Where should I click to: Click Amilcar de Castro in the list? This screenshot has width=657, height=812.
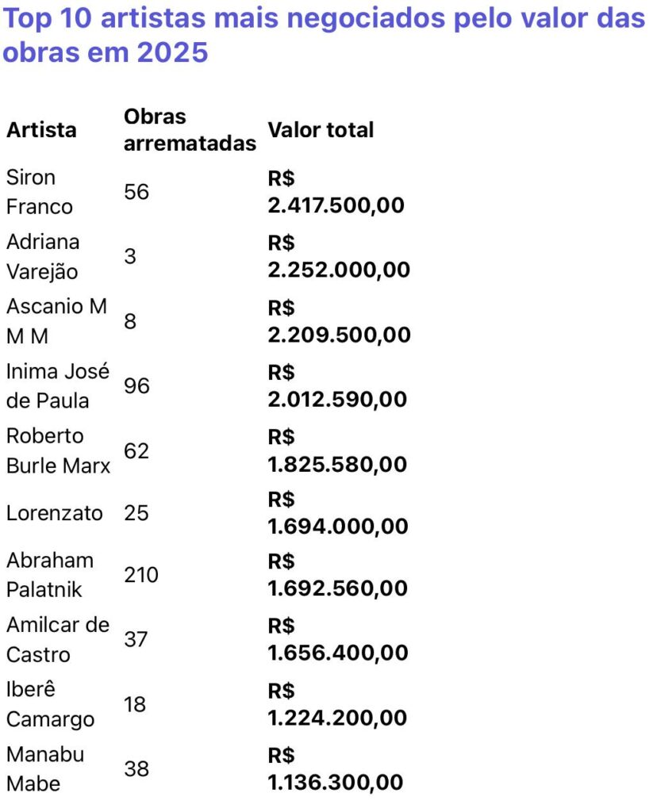[x=58, y=640]
